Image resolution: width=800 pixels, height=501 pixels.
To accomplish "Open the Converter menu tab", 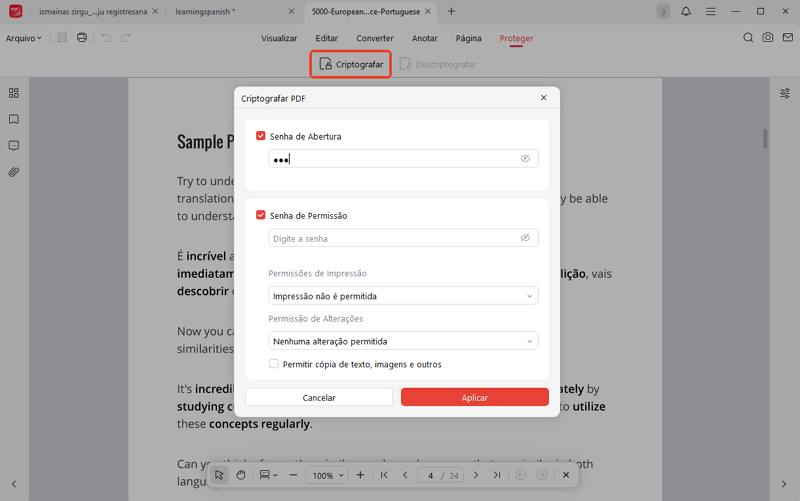I will click(375, 38).
